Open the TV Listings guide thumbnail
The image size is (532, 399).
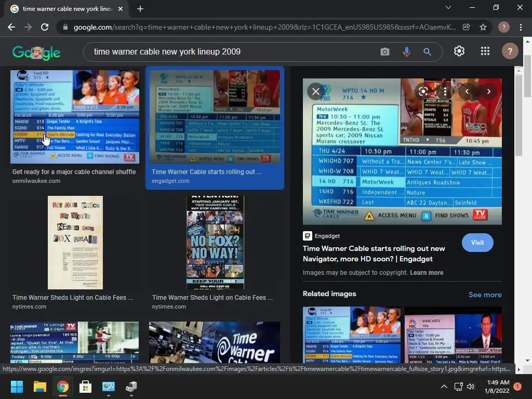point(75,342)
